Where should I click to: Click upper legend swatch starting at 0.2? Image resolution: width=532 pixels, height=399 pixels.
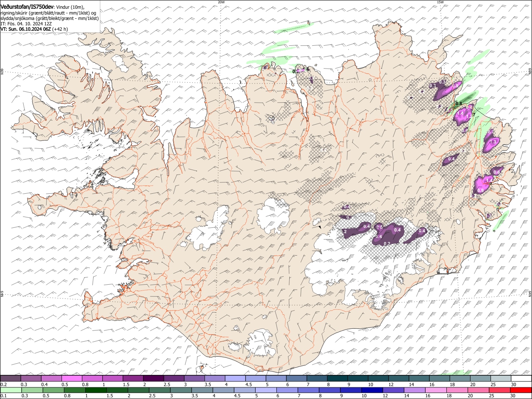(x=10, y=379)
